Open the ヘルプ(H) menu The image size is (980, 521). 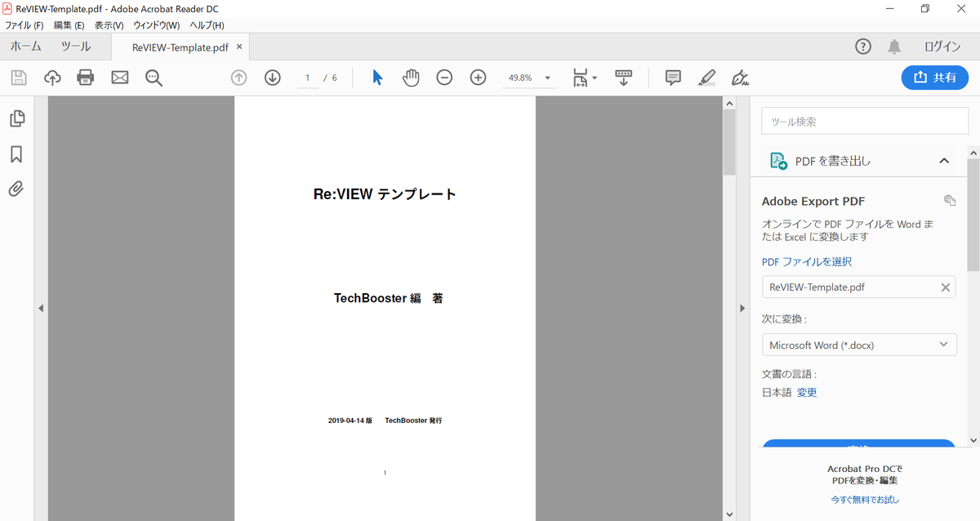point(207,25)
